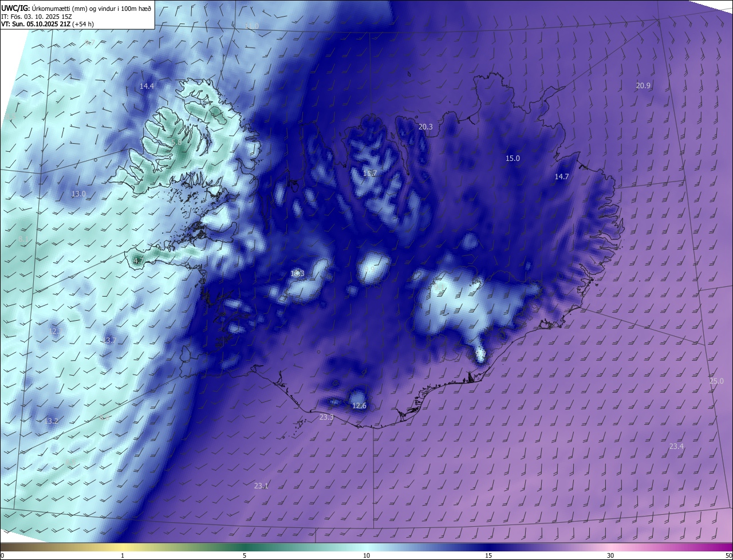Click the 20.9 value label in the northeast
The image size is (733, 560).
[x=643, y=85]
